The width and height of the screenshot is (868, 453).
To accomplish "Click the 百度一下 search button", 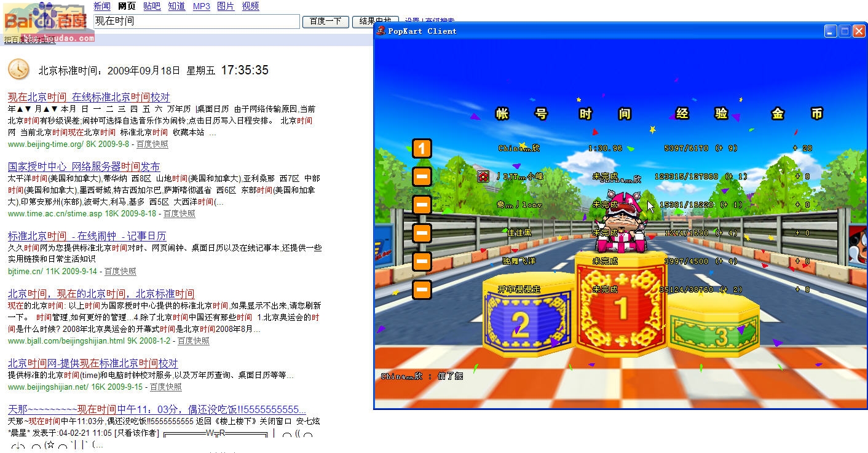I will [325, 22].
